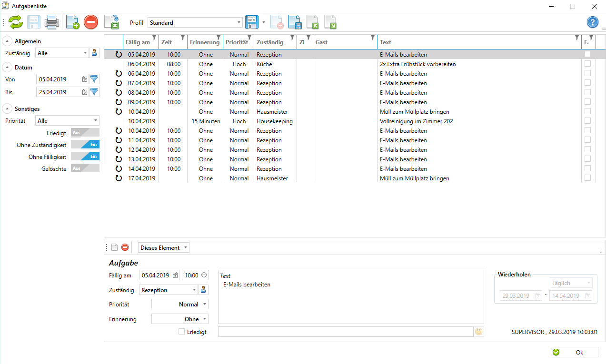606x364 pixels.
Task: Turn off the Ohne Fälligkeit switch
Action: tap(85, 157)
